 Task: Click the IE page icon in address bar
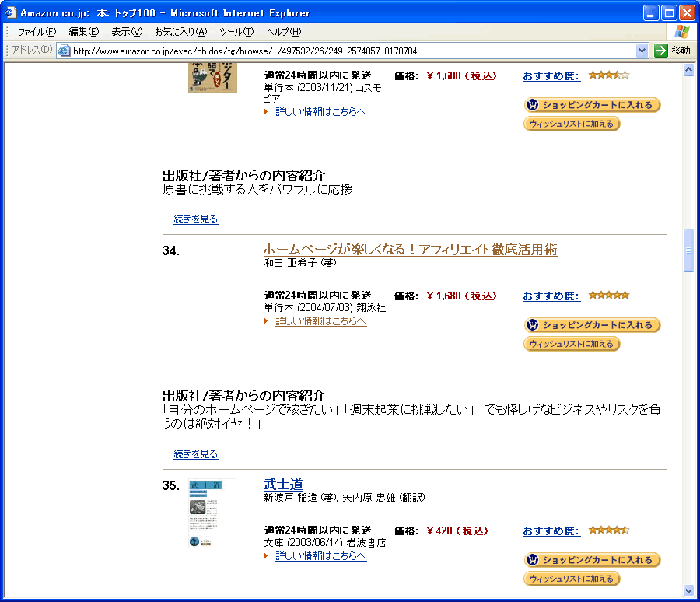pos(65,51)
